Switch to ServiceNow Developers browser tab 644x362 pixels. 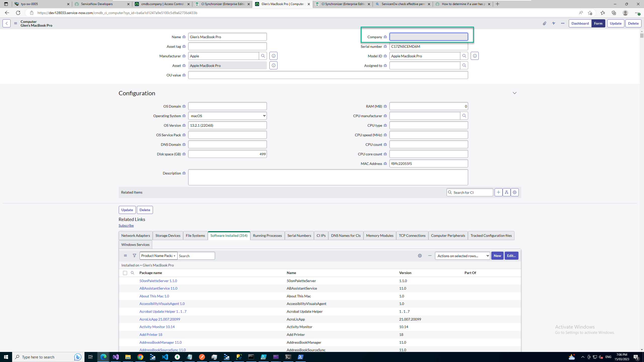102,4
